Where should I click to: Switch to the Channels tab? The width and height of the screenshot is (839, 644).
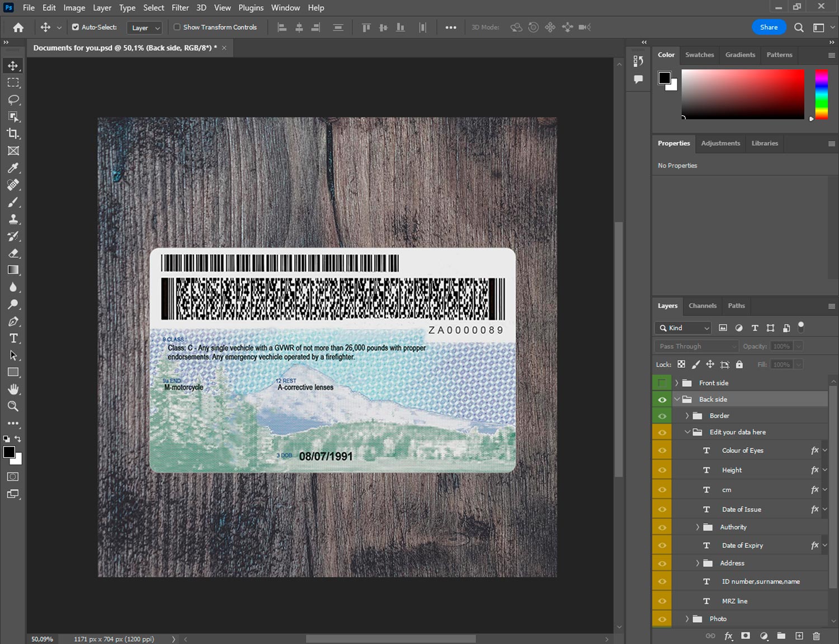click(x=702, y=306)
